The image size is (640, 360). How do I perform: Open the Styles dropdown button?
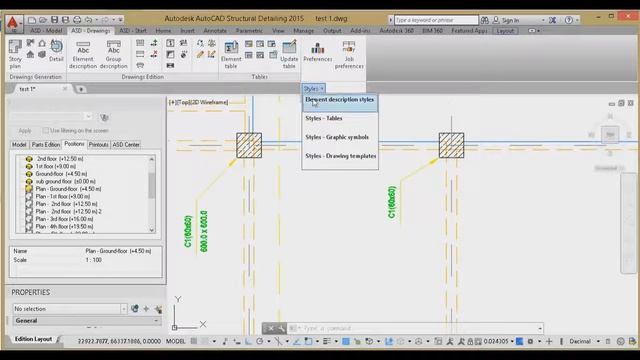[x=313, y=89]
